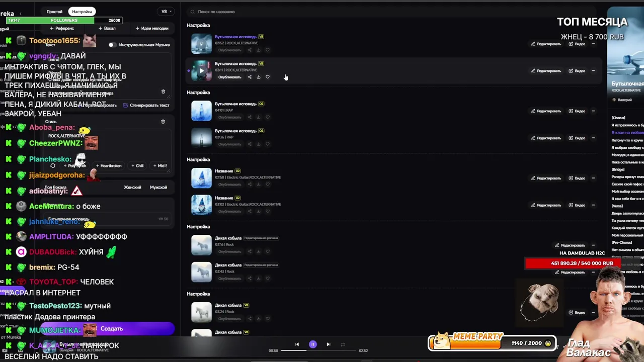Edit the 02:52 Бутылочная исповедь track
Image resolution: width=644 pixels, height=362 pixels.
point(546,44)
